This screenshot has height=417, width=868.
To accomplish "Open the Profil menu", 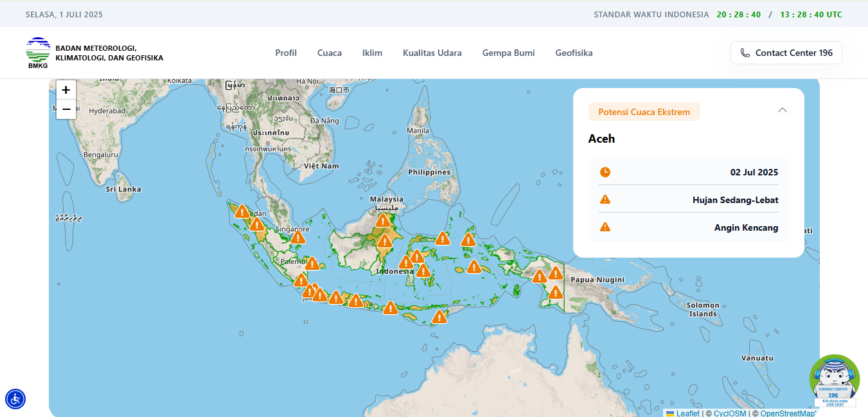I will pyautogui.click(x=286, y=53).
